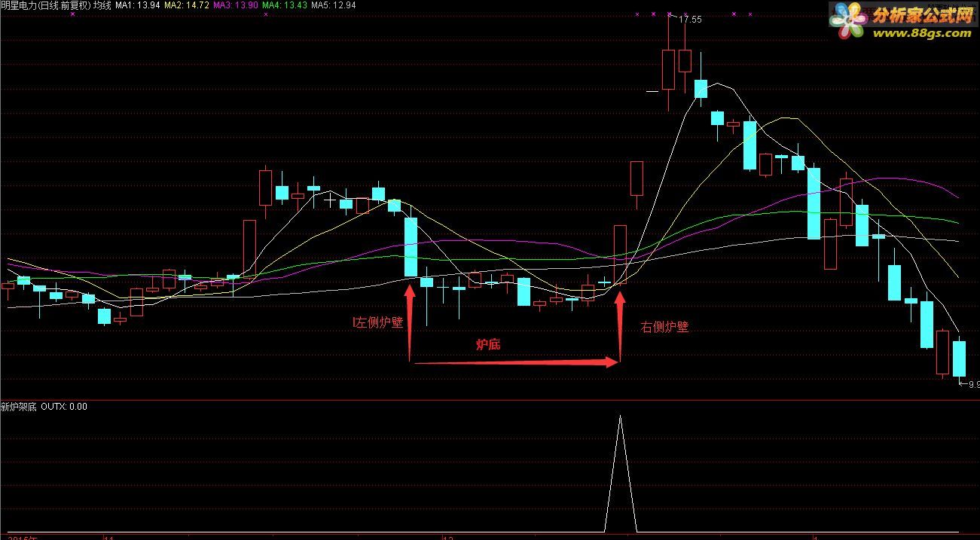Select the MA3: 13.90 magenta label
This screenshot has height=540, width=980.
235,5
